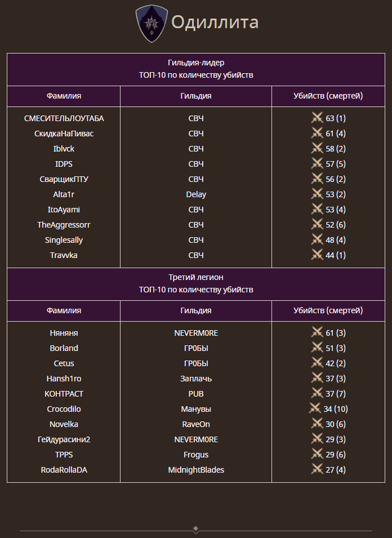Click crossed swords icon beside 44 (1)

click(x=317, y=255)
